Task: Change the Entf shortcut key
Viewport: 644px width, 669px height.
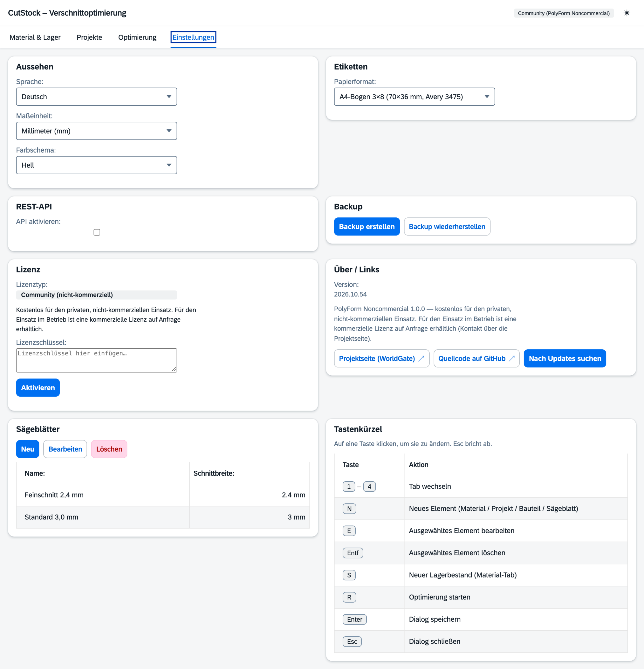Action: click(353, 553)
